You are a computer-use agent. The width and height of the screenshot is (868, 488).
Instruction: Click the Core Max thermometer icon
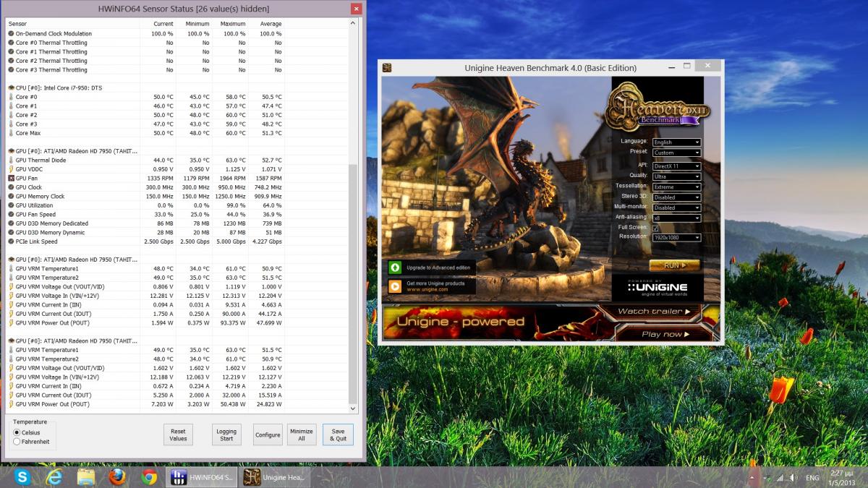coord(11,133)
